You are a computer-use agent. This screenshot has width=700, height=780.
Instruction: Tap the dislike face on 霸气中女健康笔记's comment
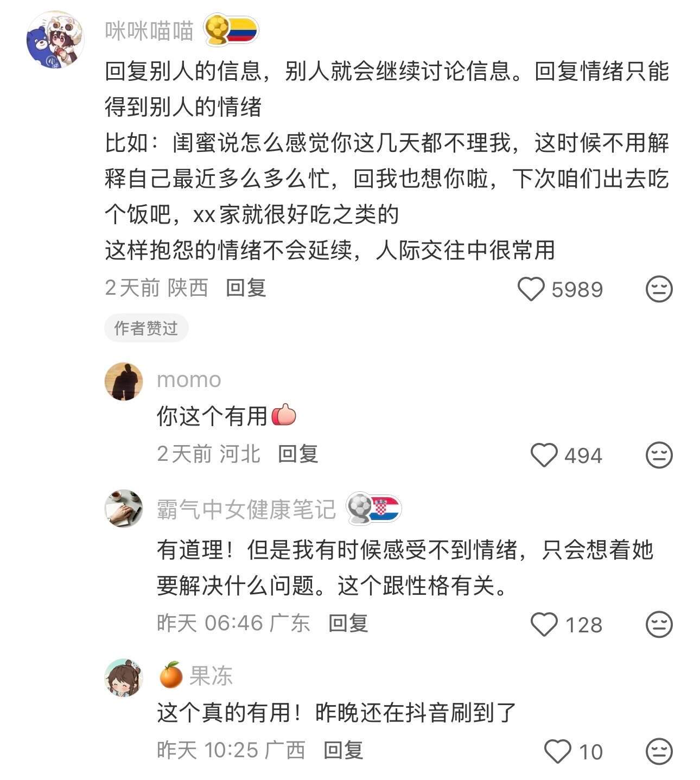coord(659,624)
